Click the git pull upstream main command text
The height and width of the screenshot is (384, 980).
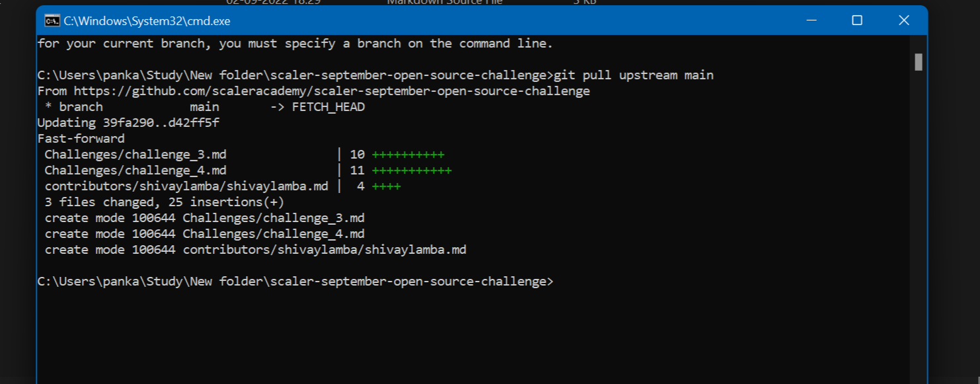634,75
